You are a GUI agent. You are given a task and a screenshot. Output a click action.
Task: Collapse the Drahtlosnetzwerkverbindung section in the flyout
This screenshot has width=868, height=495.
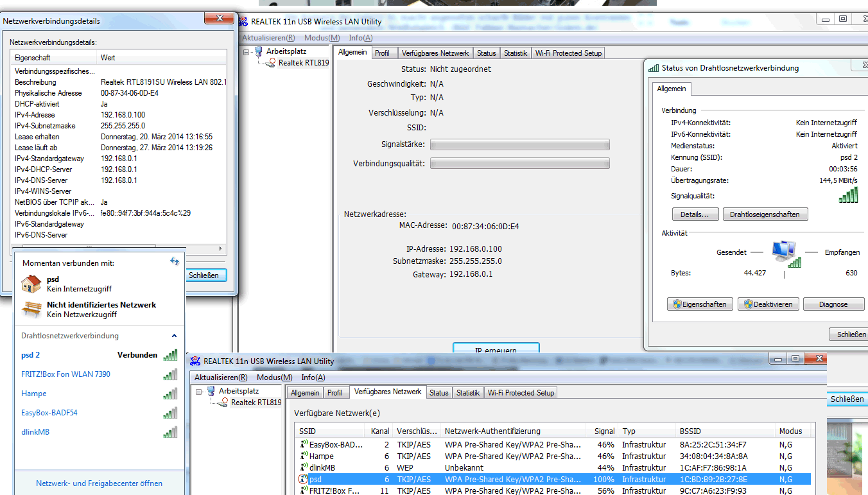coord(174,336)
